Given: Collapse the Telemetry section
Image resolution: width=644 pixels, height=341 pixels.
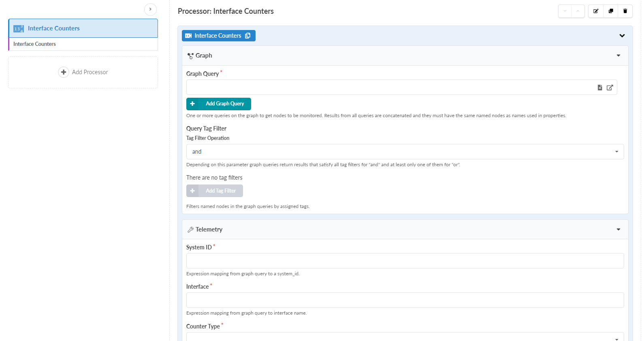Looking at the screenshot, I should (x=618, y=229).
